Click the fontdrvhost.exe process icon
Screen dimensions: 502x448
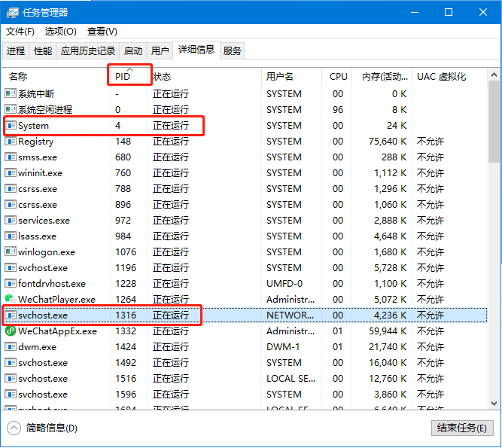click(x=11, y=284)
